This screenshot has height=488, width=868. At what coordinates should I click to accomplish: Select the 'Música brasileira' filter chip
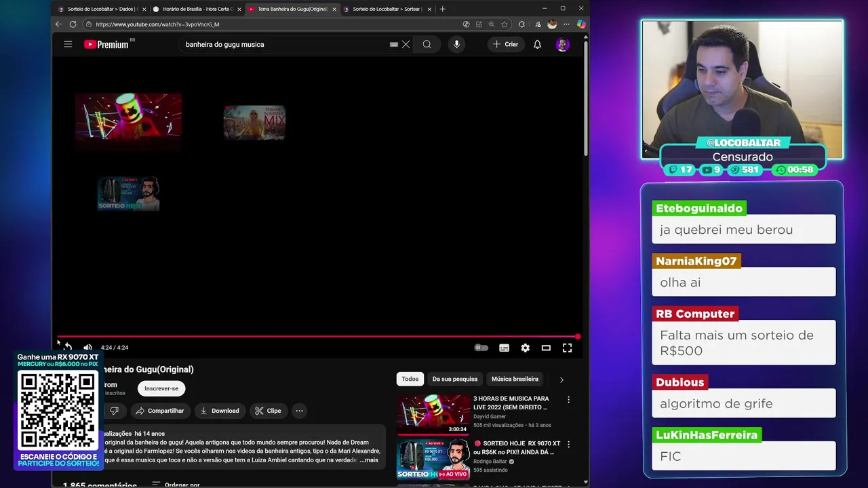point(515,379)
